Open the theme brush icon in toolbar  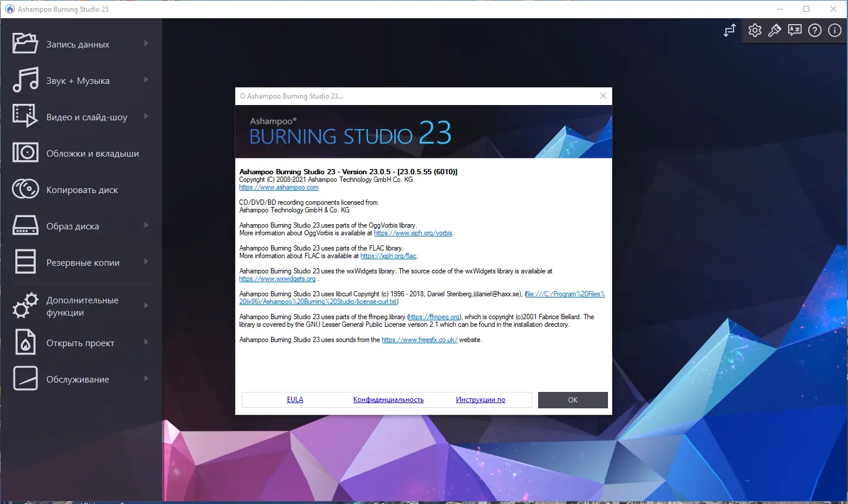point(775,30)
